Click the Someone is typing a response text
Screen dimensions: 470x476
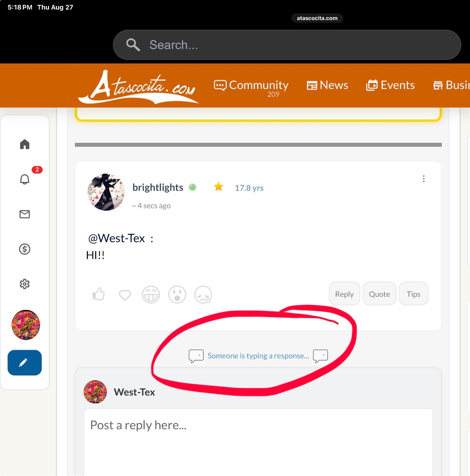tap(258, 356)
